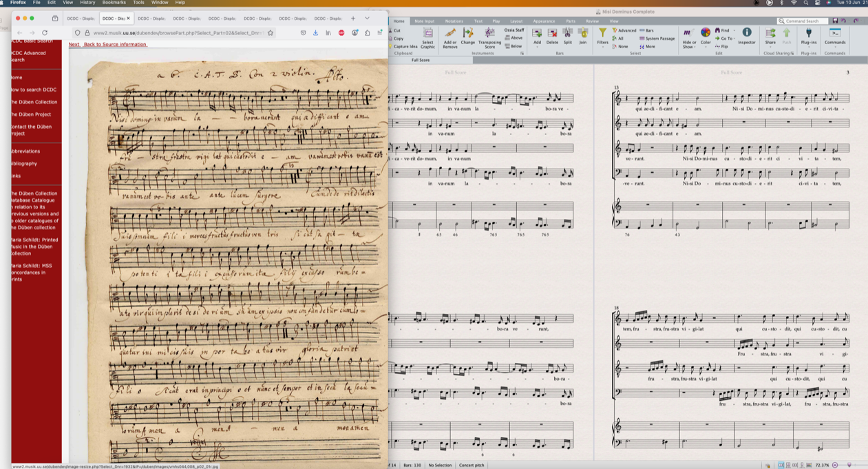The height and width of the screenshot is (469, 868).
Task: Open Firefox downloads panel
Action: [x=316, y=33]
